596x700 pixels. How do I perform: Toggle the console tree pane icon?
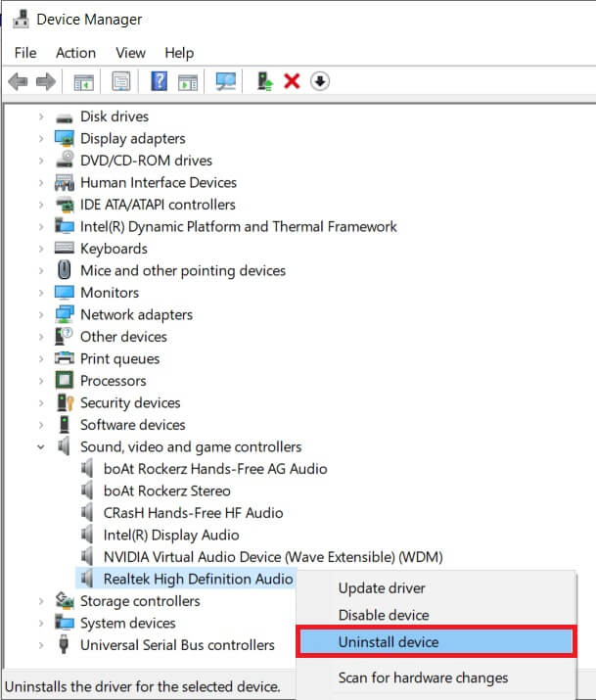83,82
